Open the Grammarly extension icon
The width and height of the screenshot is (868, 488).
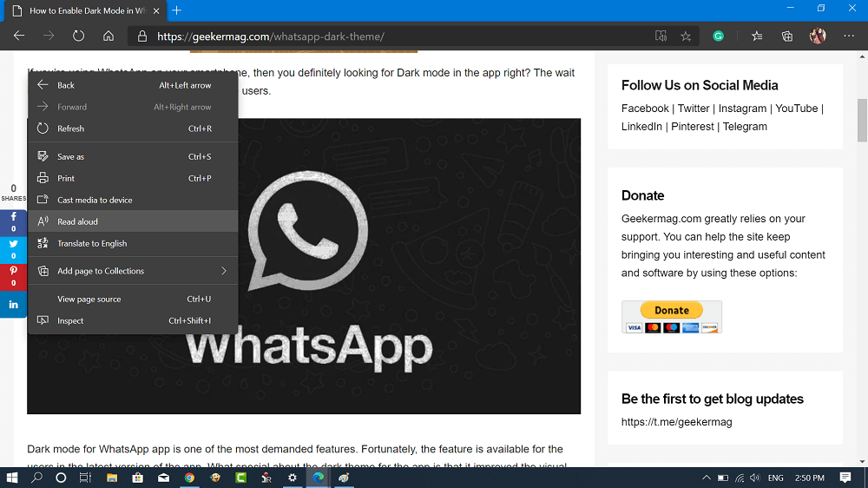pos(718,36)
